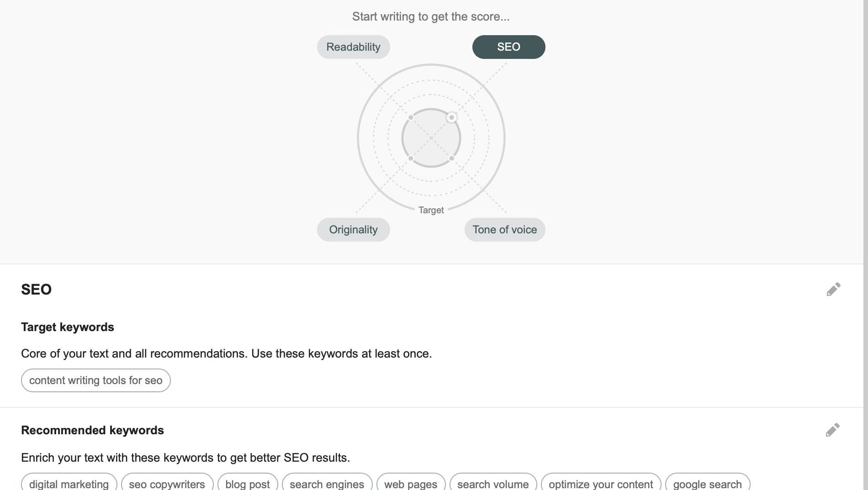Viewport: 868px width, 490px height.
Task: Choose the 'search engines' keyword tag
Action: tap(327, 484)
